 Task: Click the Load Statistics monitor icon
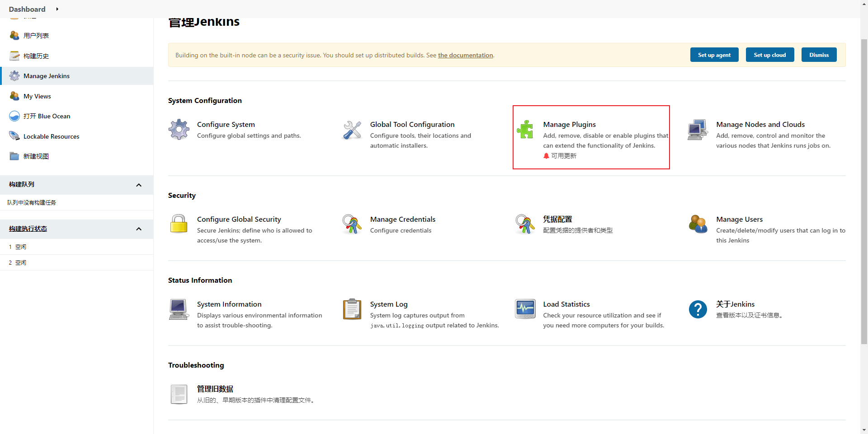coord(525,309)
